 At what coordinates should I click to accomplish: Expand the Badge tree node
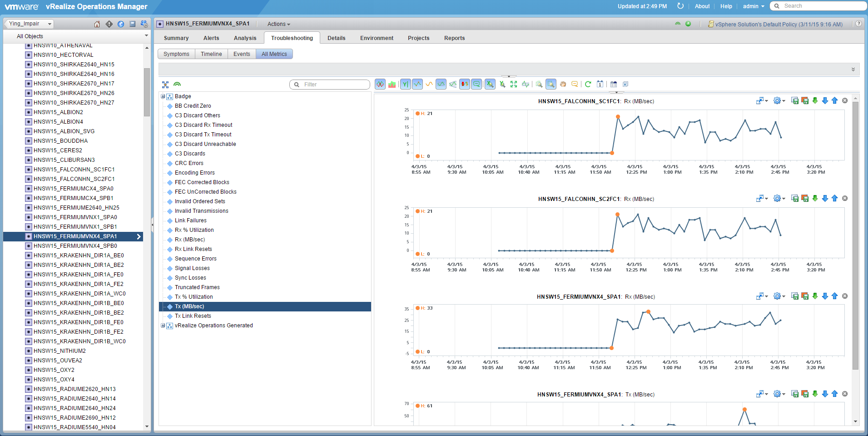tap(163, 96)
